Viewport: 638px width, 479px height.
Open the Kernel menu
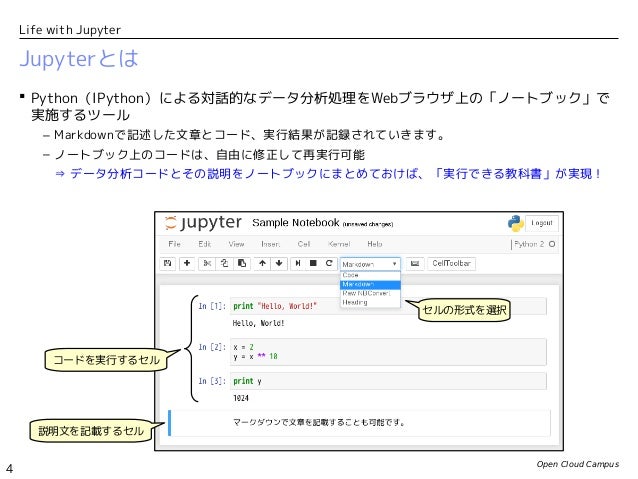pyautogui.click(x=339, y=244)
